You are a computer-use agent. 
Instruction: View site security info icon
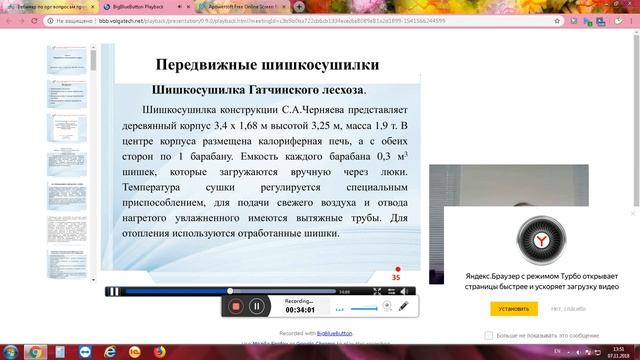tap(50, 21)
